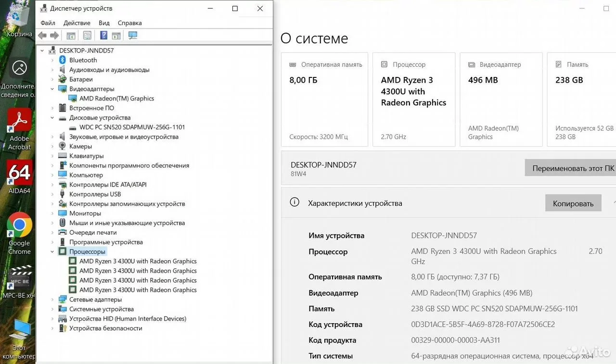Select AMD Radeon(TM) Graphics device entry

click(x=116, y=99)
